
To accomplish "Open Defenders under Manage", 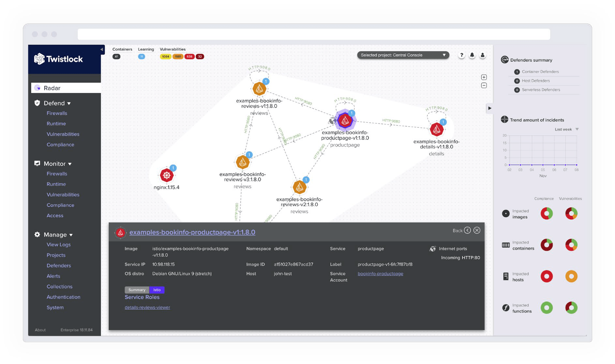I will click(59, 265).
